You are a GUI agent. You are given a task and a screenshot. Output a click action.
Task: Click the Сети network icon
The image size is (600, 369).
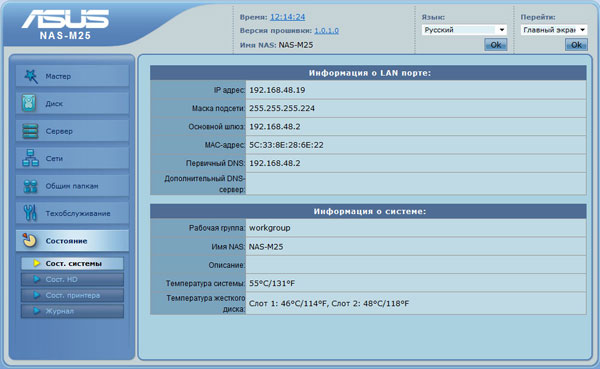[30, 158]
